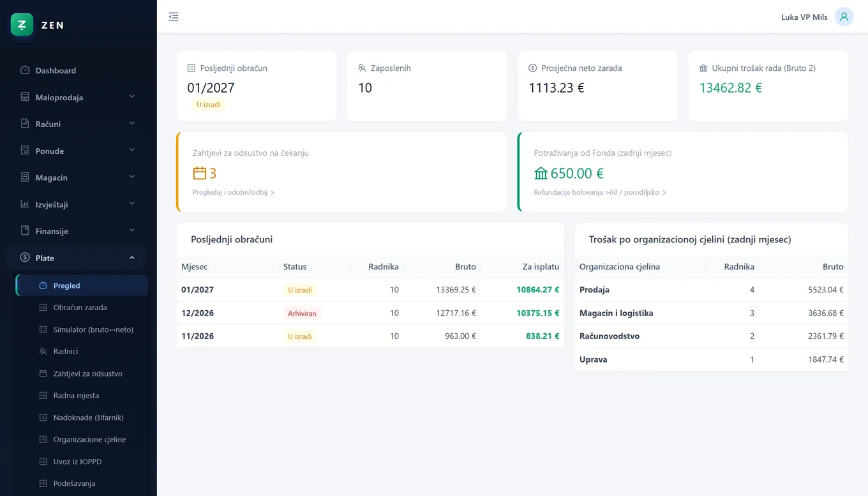
Task: Click the Maloprodaja store icon
Action: [x=25, y=97]
